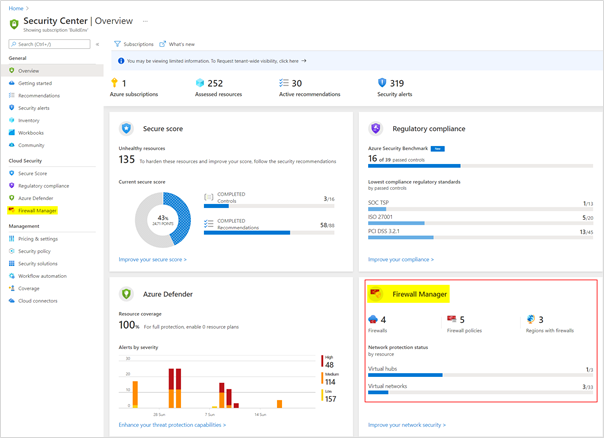The width and height of the screenshot is (604, 438).
Task: Click the Workflow automation icon
Action: click(12, 276)
